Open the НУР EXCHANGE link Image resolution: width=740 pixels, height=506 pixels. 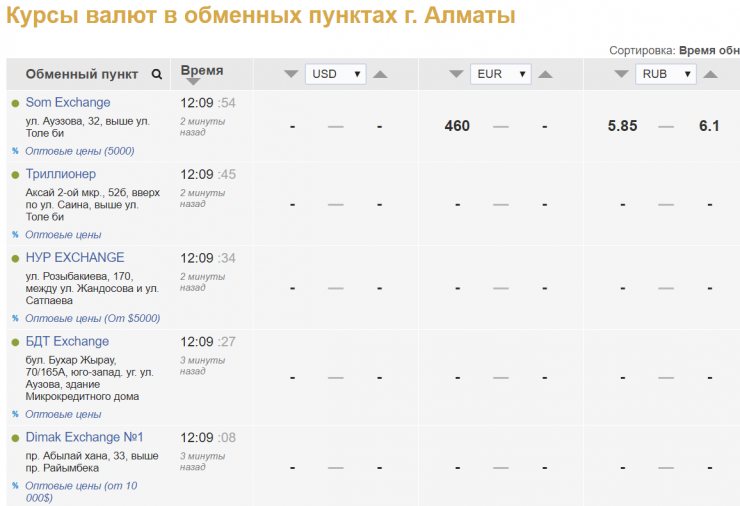[x=75, y=258]
